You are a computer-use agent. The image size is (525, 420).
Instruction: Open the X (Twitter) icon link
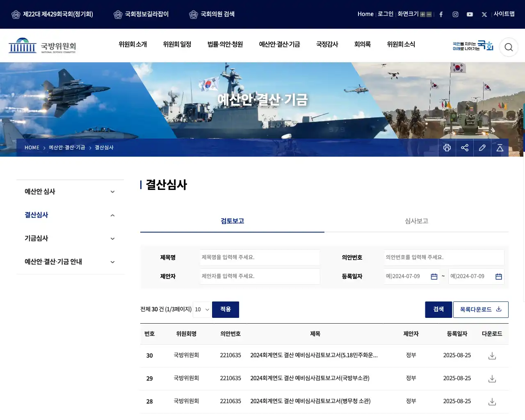[x=484, y=14]
